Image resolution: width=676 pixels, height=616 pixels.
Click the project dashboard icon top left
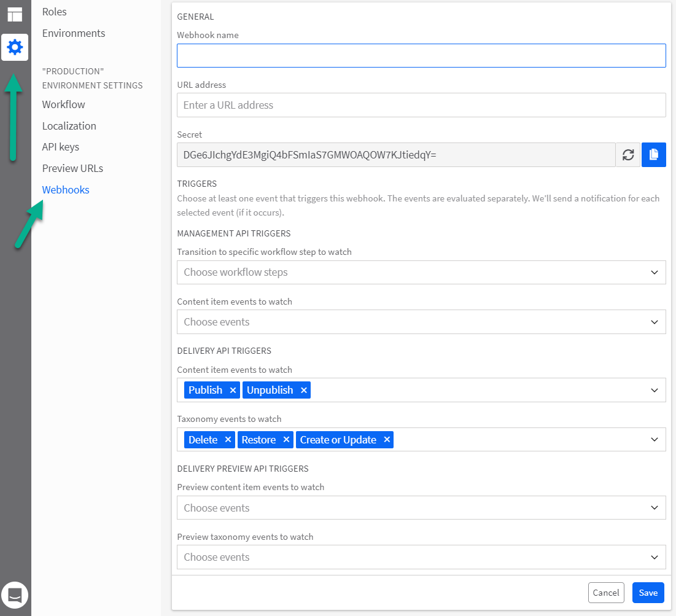pos(15,14)
